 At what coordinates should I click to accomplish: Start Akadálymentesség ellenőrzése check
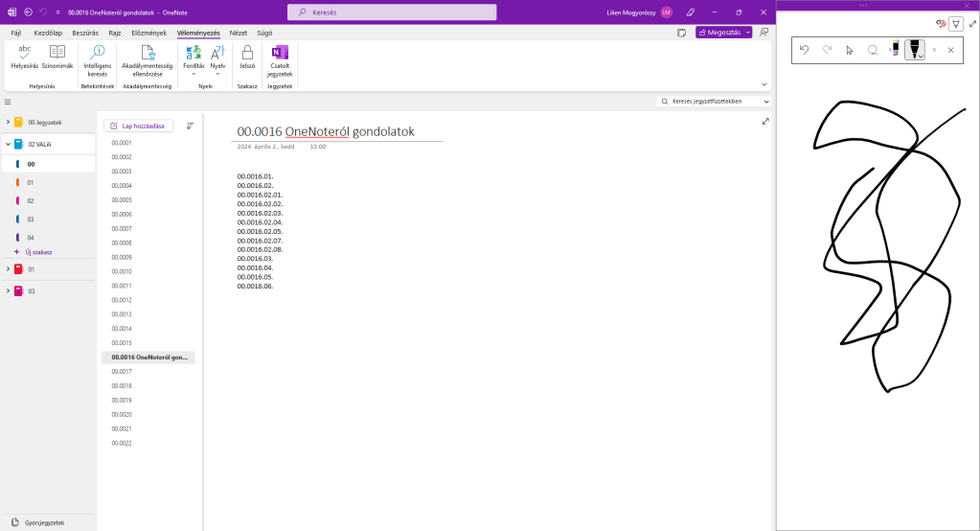[147, 59]
